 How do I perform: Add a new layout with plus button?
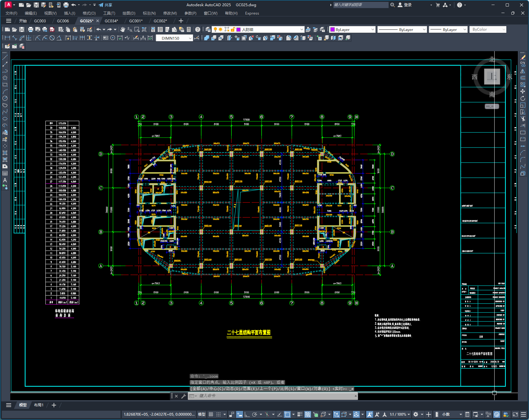[54, 405]
